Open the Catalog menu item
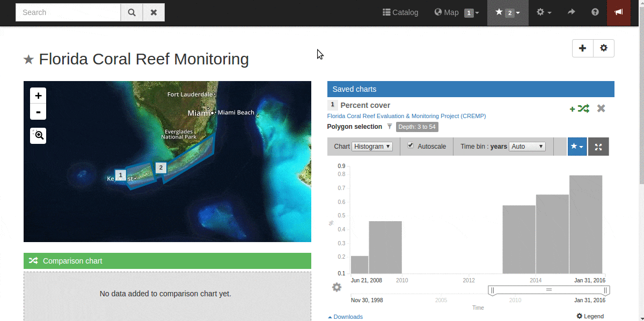Image resolution: width=644 pixels, height=321 pixels. point(400,12)
